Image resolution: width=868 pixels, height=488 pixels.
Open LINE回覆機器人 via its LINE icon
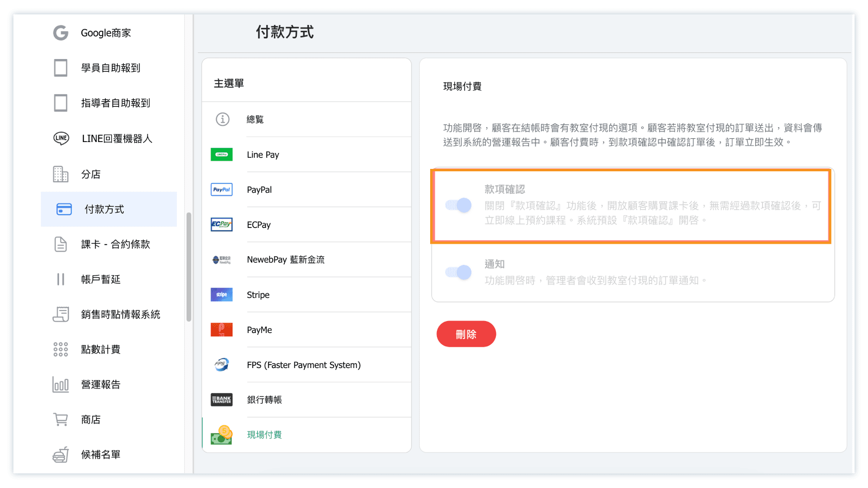point(61,139)
